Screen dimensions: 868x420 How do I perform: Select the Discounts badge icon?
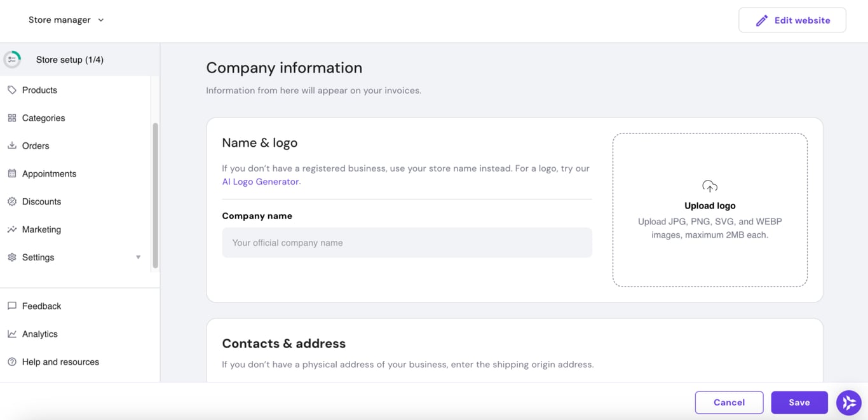pos(11,201)
